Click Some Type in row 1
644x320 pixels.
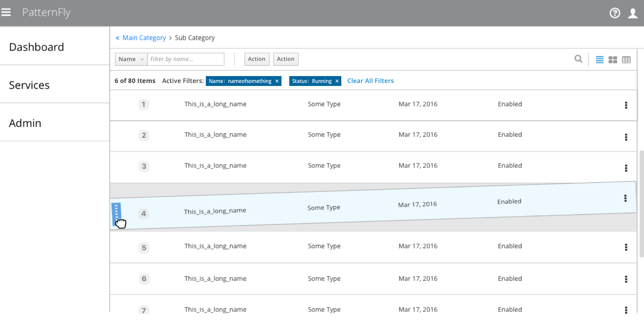point(324,104)
